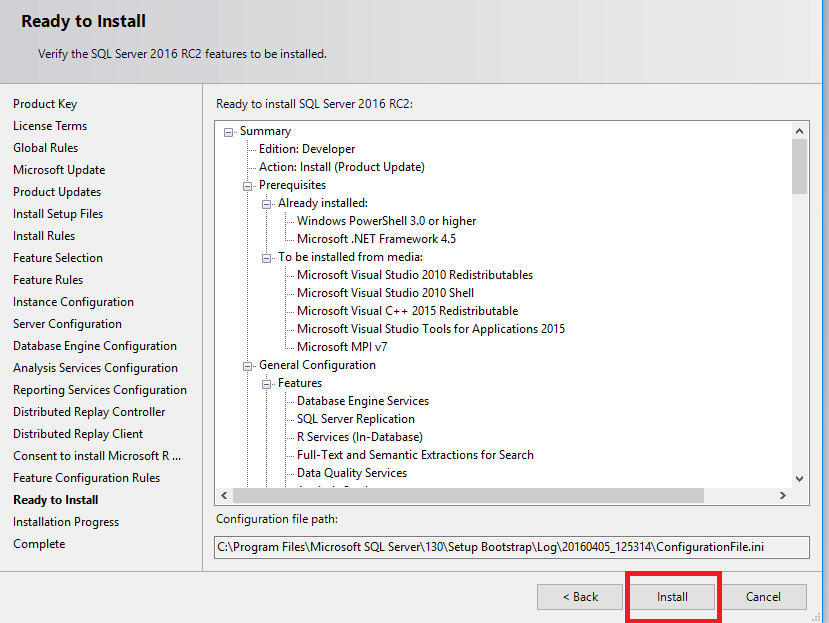Collapse the General Configuration node

tap(247, 365)
